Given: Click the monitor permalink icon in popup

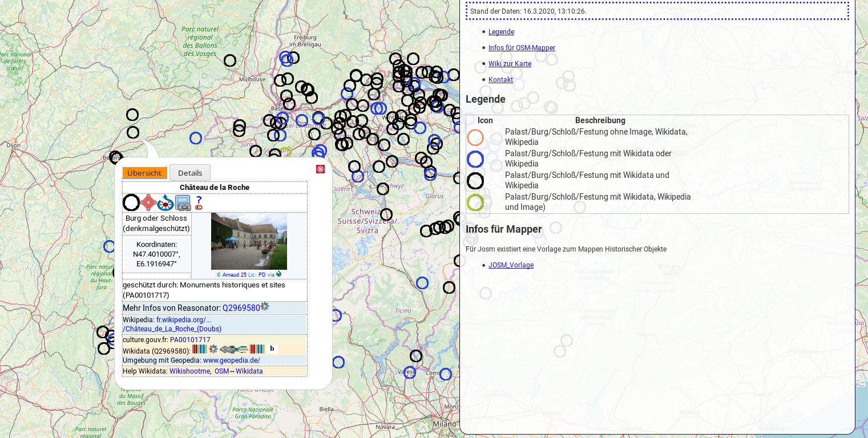Looking at the screenshot, I should point(183,202).
